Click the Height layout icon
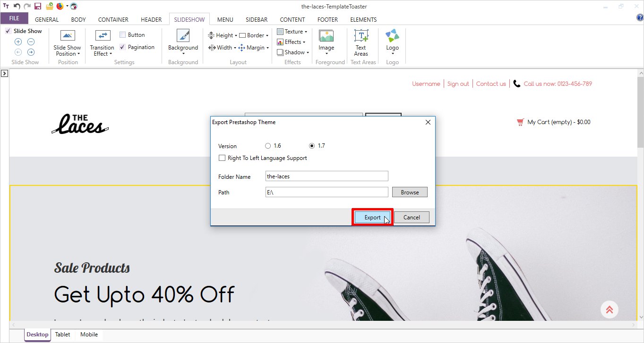 (211, 35)
